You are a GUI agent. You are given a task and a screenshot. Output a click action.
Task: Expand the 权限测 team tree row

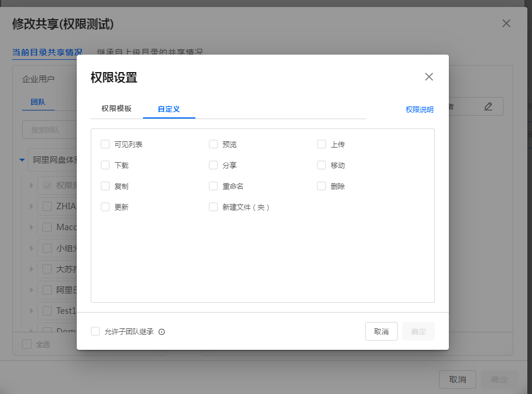click(31, 185)
